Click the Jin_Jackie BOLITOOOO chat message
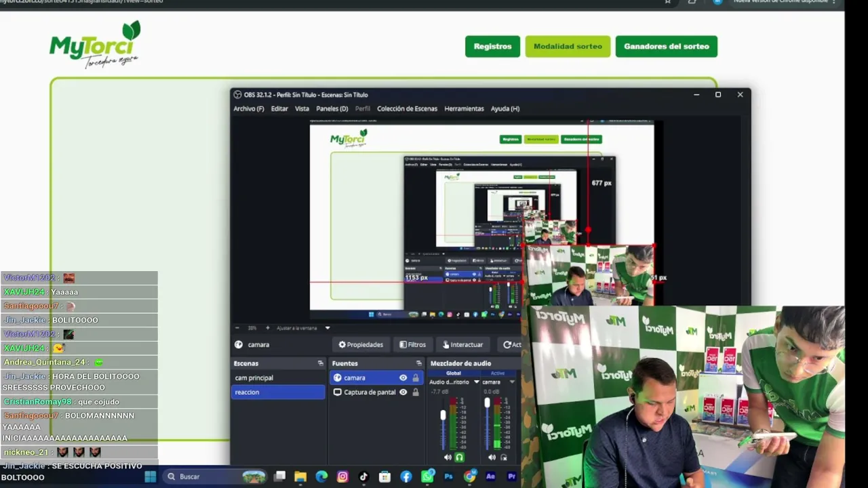 79,320
